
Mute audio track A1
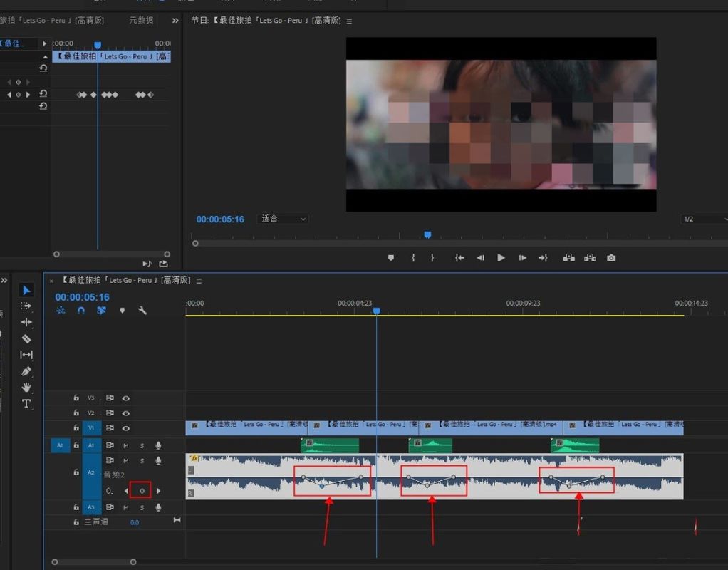126,445
